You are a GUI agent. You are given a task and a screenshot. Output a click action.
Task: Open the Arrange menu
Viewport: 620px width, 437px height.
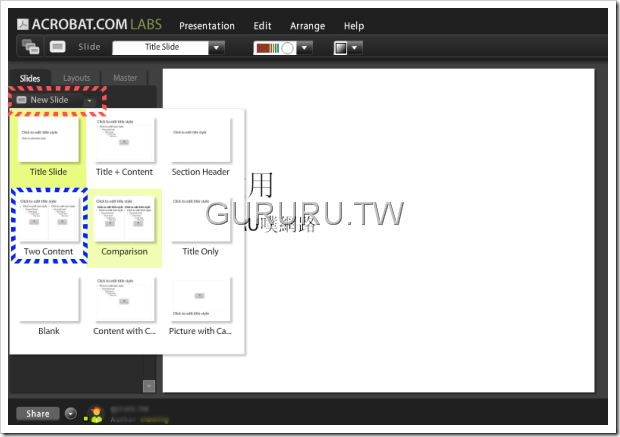(307, 26)
